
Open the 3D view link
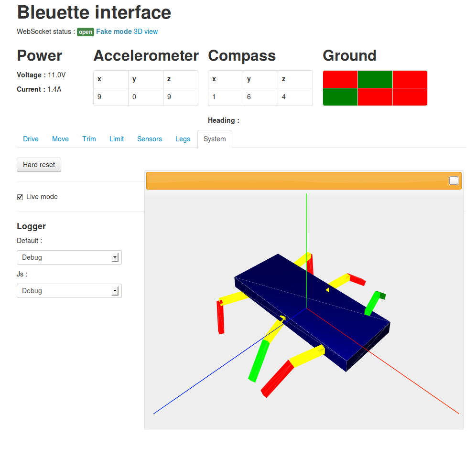point(146,32)
